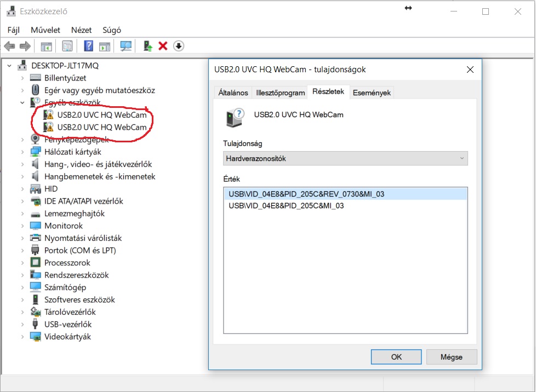Viewport: 536px width, 392px height.
Task: Select first USB2.0 UVC HQ WebCam entry
Action: [x=102, y=115]
